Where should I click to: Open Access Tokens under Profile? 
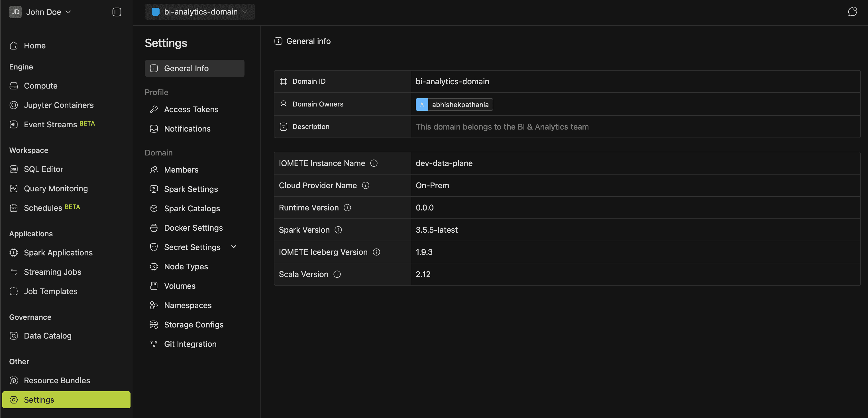[x=191, y=109]
